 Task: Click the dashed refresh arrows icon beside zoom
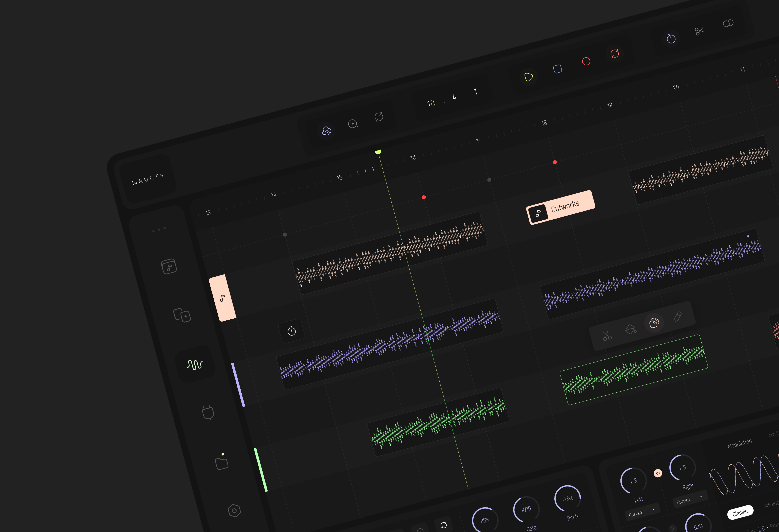click(379, 117)
